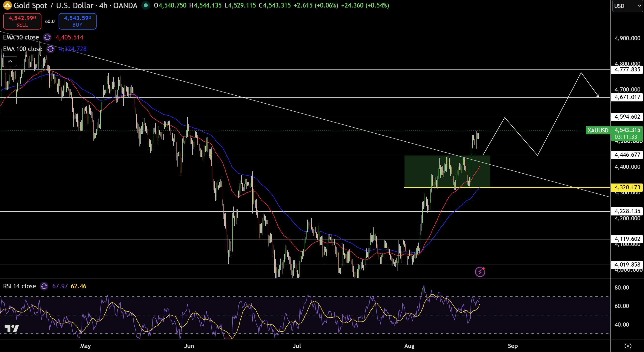Screen dimensions: 644x352
Task: Open the USD currency dropdown
Action: click(x=628, y=6)
